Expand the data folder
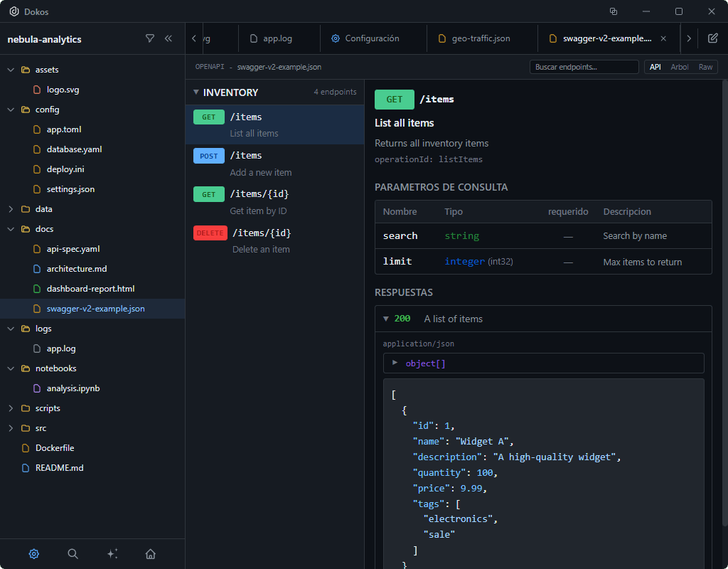 click(11, 209)
